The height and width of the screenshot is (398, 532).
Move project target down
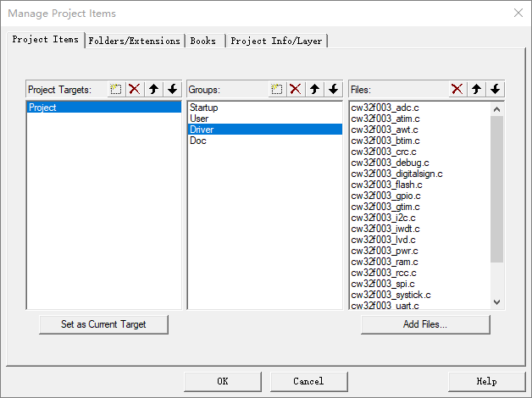(x=173, y=90)
